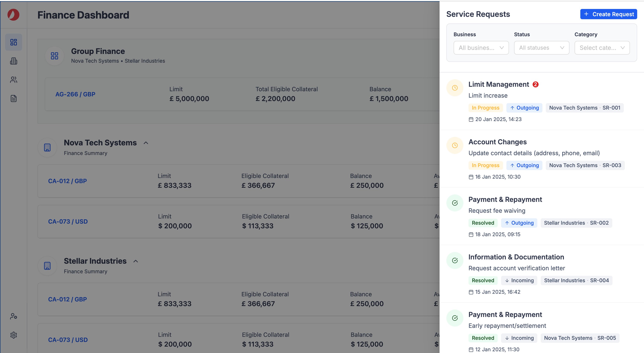Open the AG-266 / GBP account link
The image size is (644, 353).
(75, 94)
